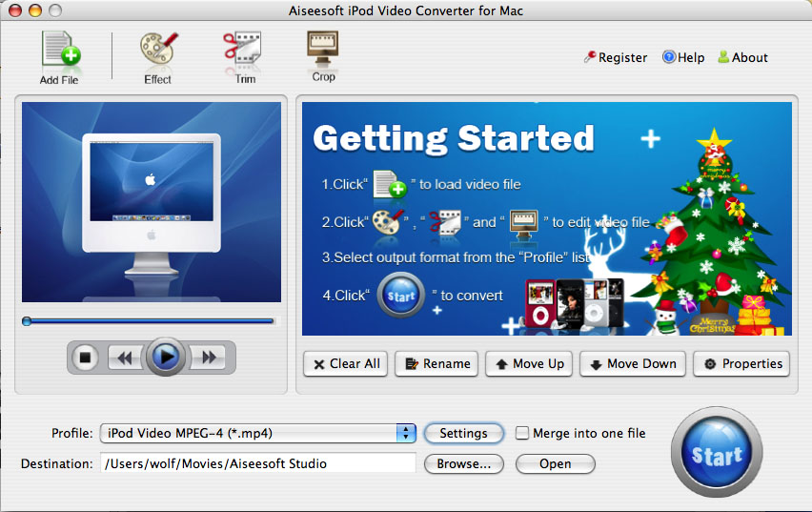Click the rewind button in player
Image resolution: width=812 pixels, height=512 pixels.
tap(124, 358)
